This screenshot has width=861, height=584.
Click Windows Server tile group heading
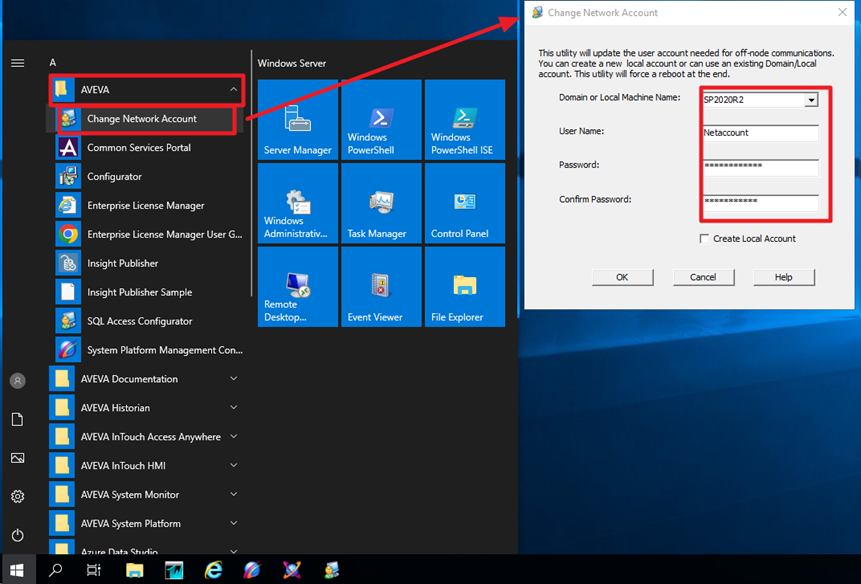292,64
